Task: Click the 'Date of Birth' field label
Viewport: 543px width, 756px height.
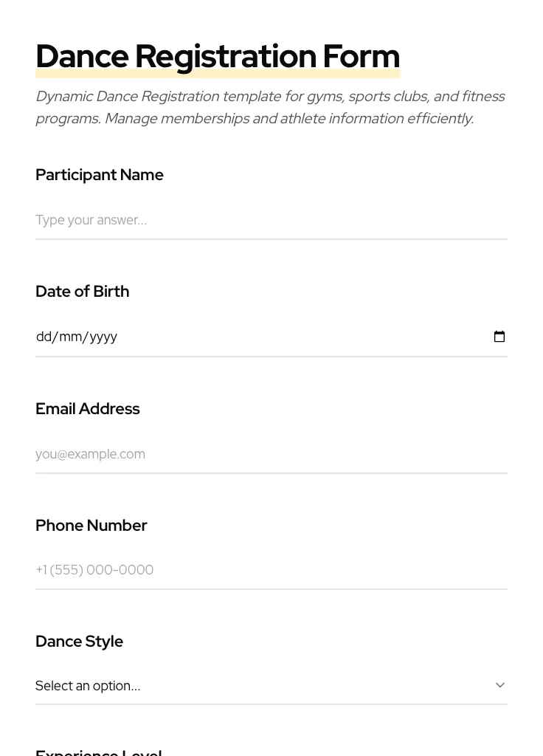Action: [82, 292]
